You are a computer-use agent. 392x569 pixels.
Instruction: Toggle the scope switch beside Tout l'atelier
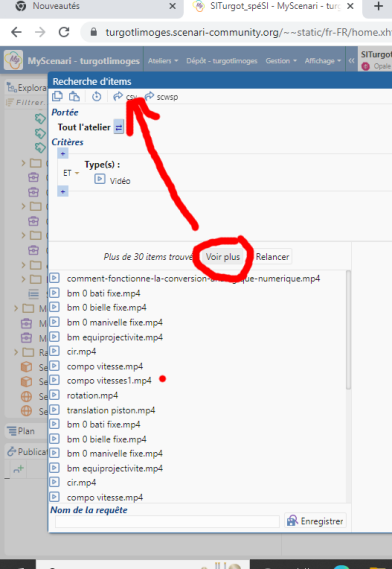[x=119, y=127]
